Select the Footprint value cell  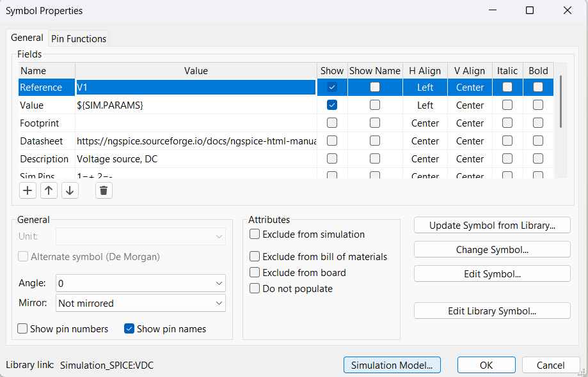[x=196, y=123]
